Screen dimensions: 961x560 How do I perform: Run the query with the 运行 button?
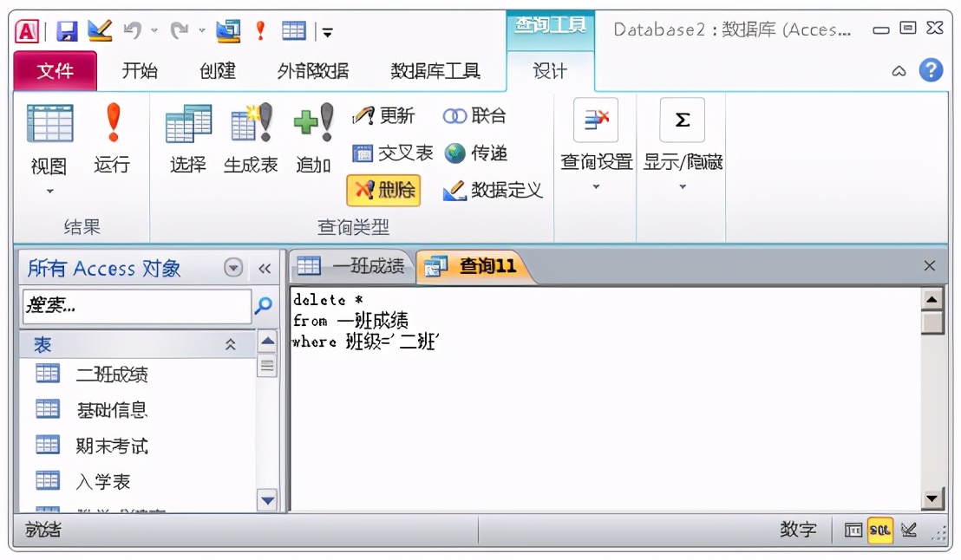pos(112,140)
